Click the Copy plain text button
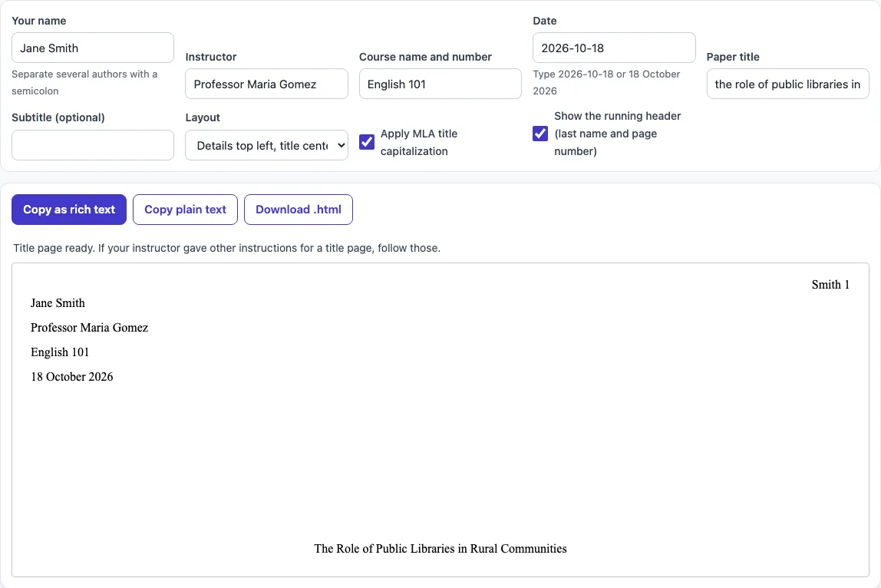 tap(186, 210)
